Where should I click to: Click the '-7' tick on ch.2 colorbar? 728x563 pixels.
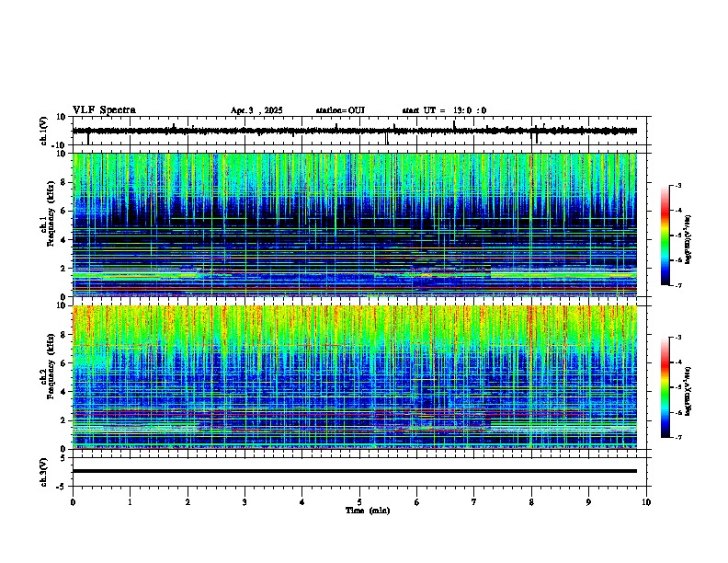coord(677,438)
